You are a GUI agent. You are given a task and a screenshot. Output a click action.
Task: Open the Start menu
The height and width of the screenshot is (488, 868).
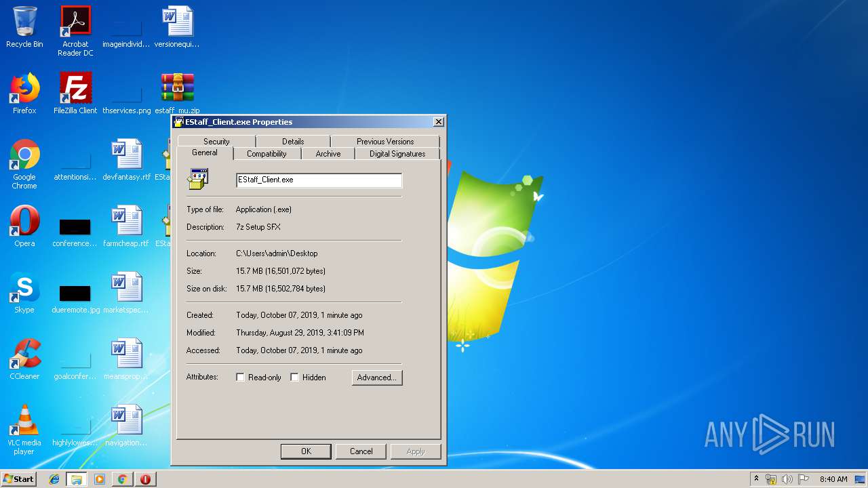coord(18,479)
